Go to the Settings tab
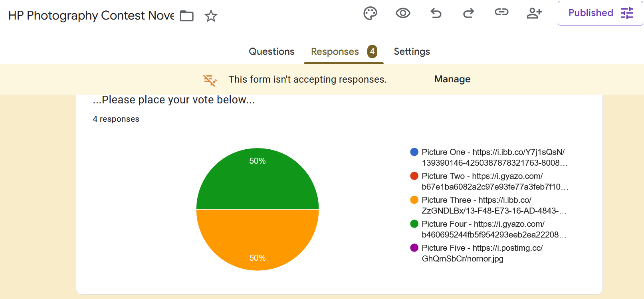The height and width of the screenshot is (299, 644). pyautogui.click(x=412, y=51)
